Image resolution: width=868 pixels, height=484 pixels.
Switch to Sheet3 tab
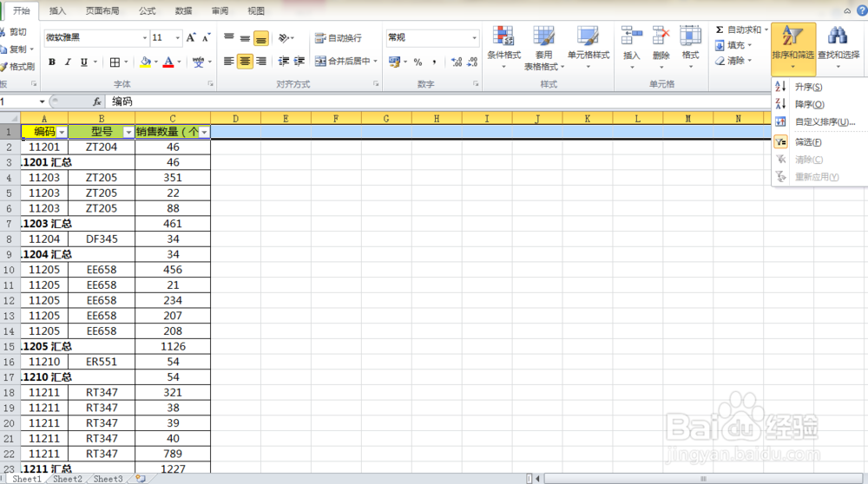click(108, 479)
